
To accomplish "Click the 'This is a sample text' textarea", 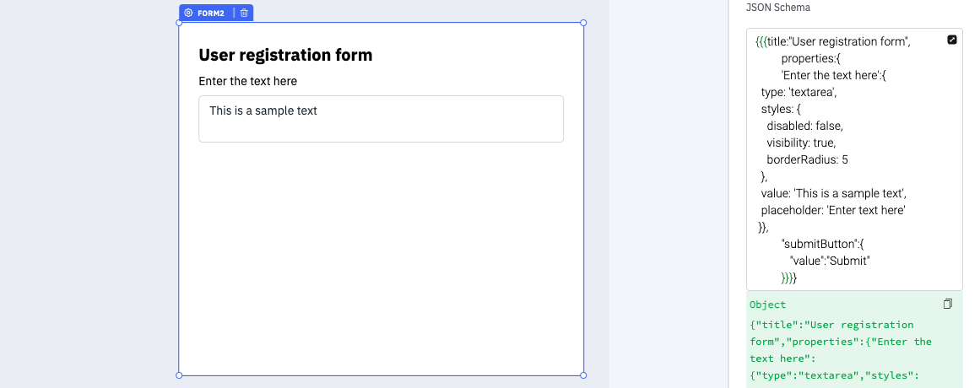I will click(x=381, y=119).
